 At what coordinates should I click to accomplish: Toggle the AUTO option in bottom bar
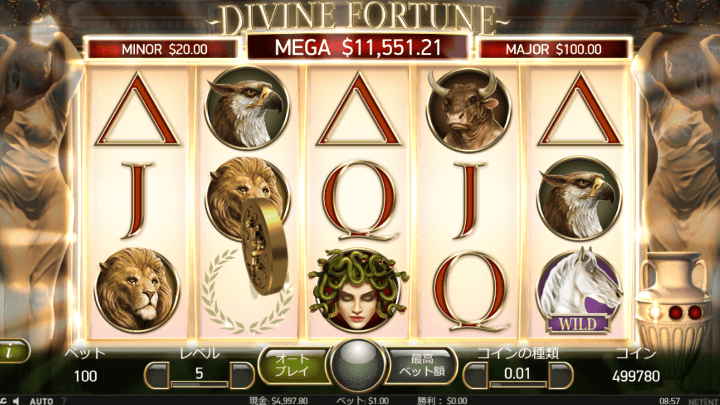point(41,401)
